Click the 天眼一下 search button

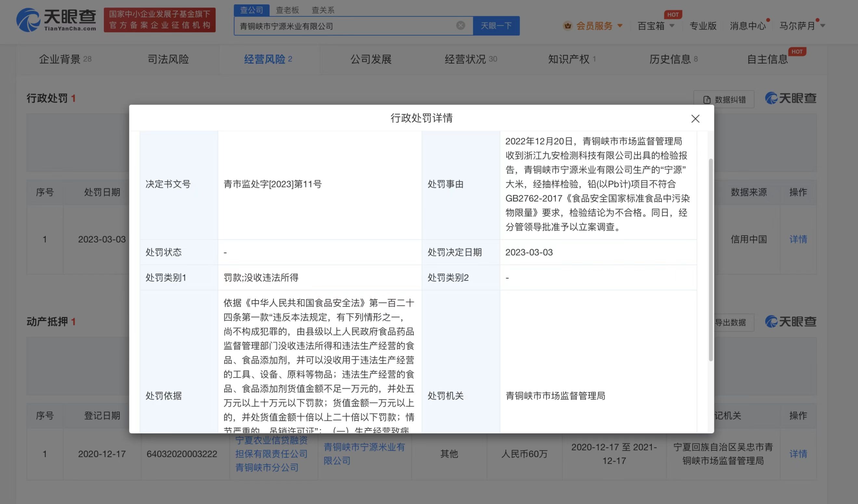pyautogui.click(x=496, y=26)
